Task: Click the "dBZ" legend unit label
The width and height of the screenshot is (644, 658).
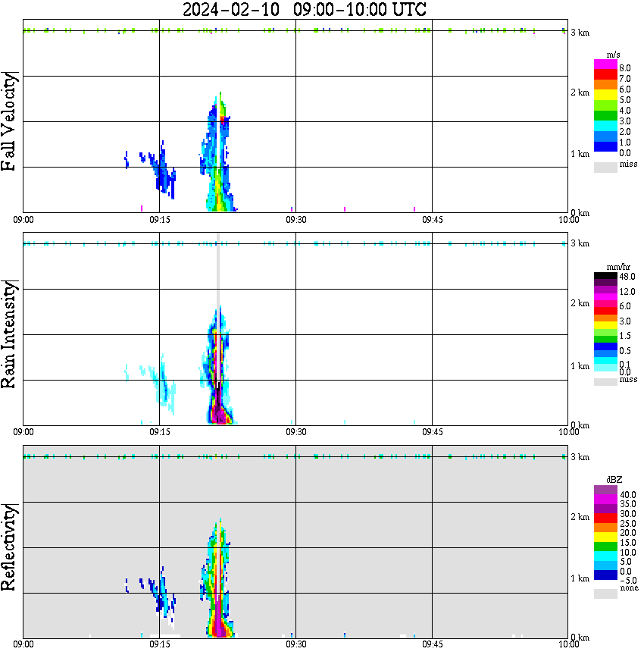Action: pos(614,479)
